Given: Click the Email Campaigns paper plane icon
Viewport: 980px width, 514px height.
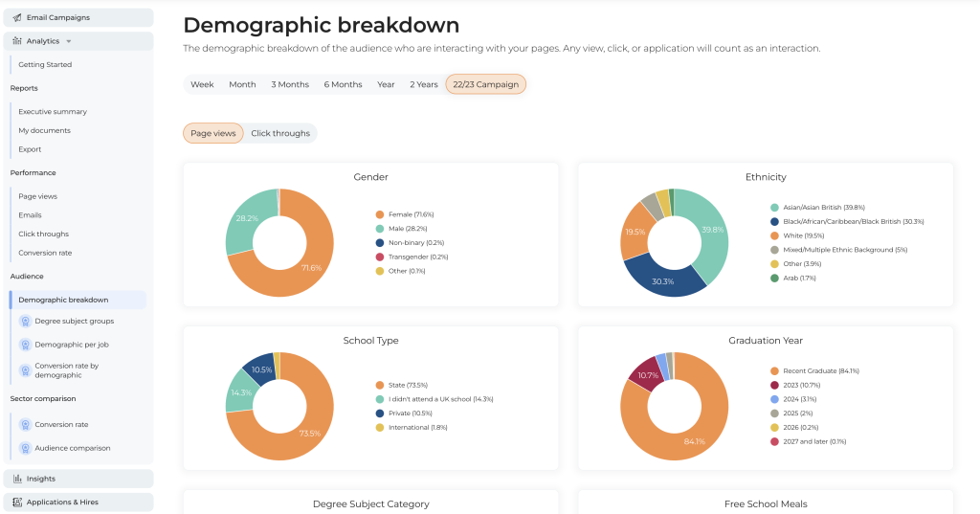Looking at the screenshot, I should click(x=17, y=17).
